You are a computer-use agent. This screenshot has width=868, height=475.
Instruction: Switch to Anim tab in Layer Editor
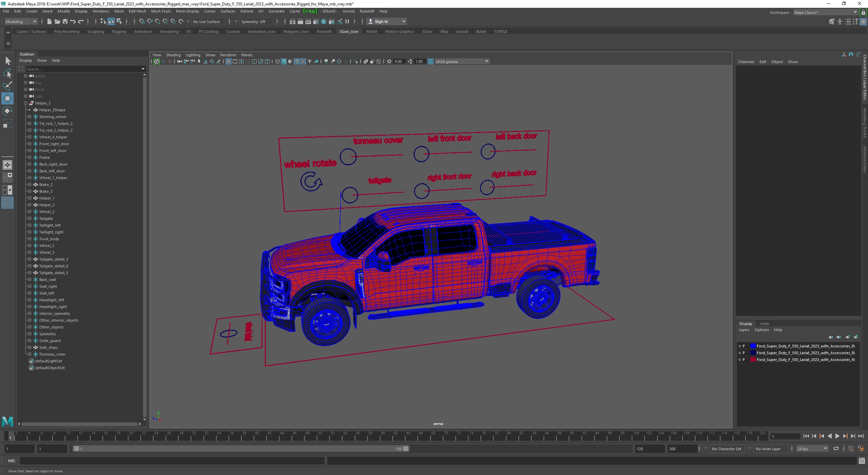point(764,324)
